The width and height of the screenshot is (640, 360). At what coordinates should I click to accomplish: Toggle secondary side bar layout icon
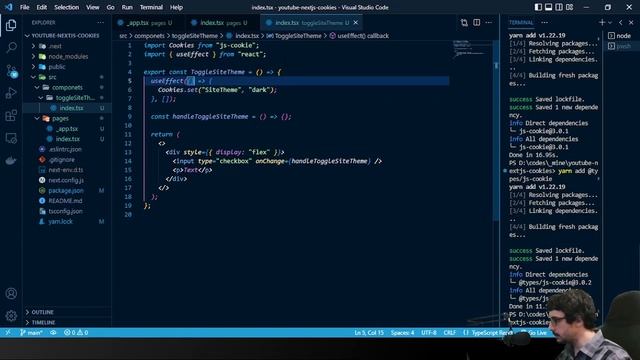[x=559, y=7]
